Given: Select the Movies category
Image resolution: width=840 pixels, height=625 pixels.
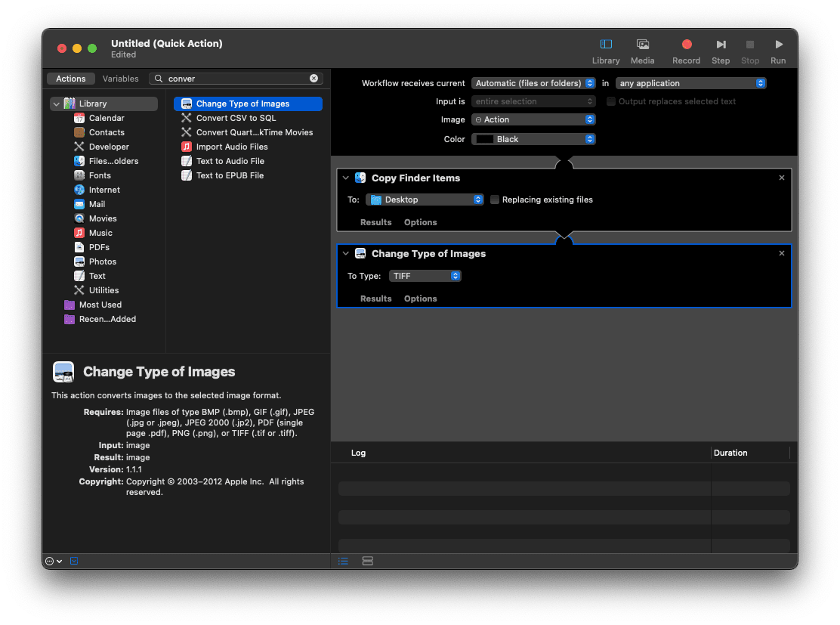Looking at the screenshot, I should tap(102, 218).
